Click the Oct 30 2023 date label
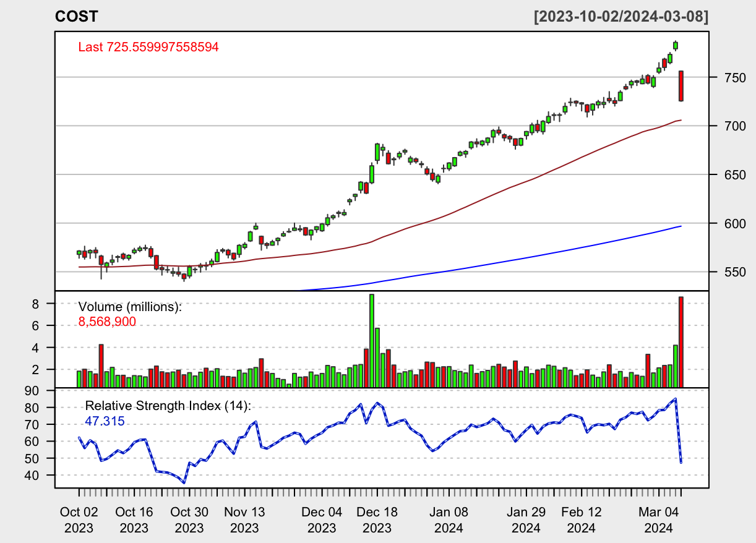Screen dimensions: 756x543 189,520
